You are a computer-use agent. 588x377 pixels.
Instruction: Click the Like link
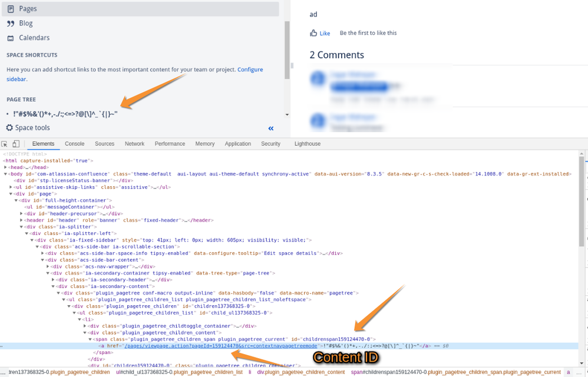click(325, 34)
